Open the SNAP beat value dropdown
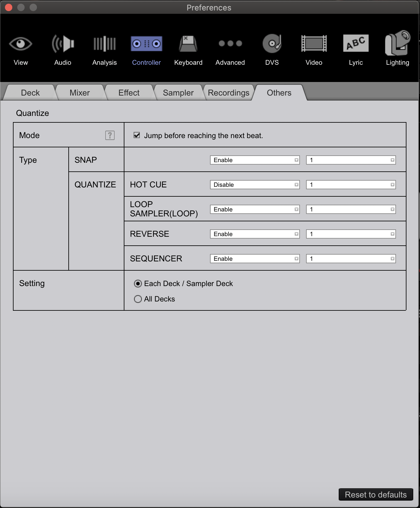The width and height of the screenshot is (420, 508). point(351,160)
